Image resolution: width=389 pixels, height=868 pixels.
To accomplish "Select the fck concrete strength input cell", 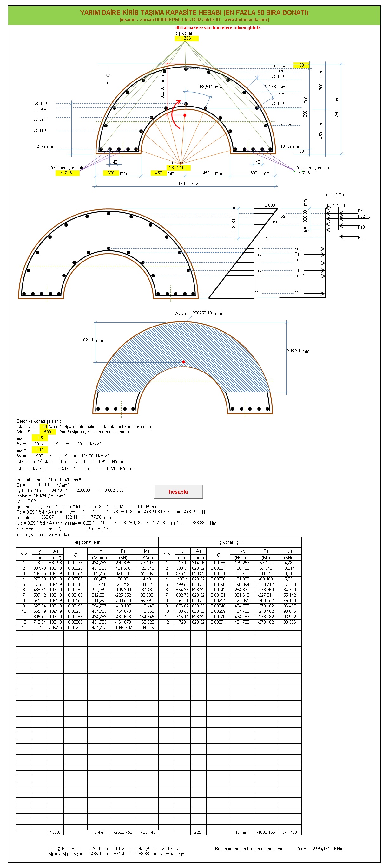I will pos(44,426).
